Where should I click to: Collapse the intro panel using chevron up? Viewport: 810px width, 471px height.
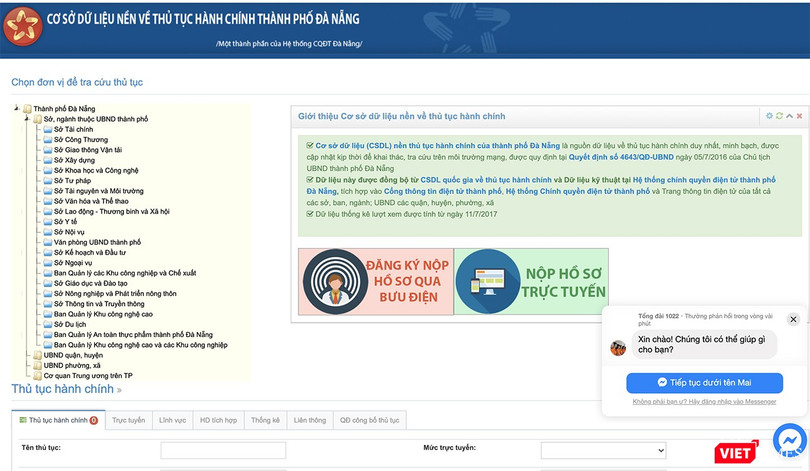tap(789, 116)
